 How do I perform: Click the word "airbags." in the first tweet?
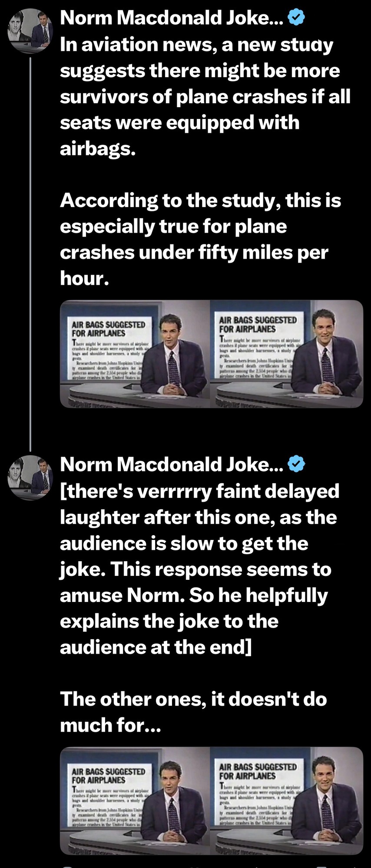click(98, 149)
